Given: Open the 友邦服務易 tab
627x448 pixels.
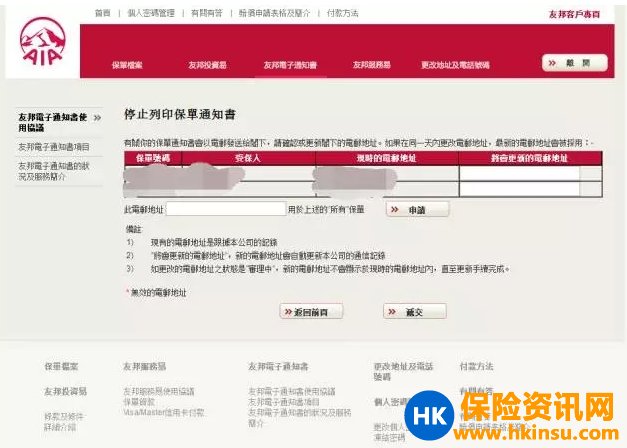Looking at the screenshot, I should click(x=371, y=65).
